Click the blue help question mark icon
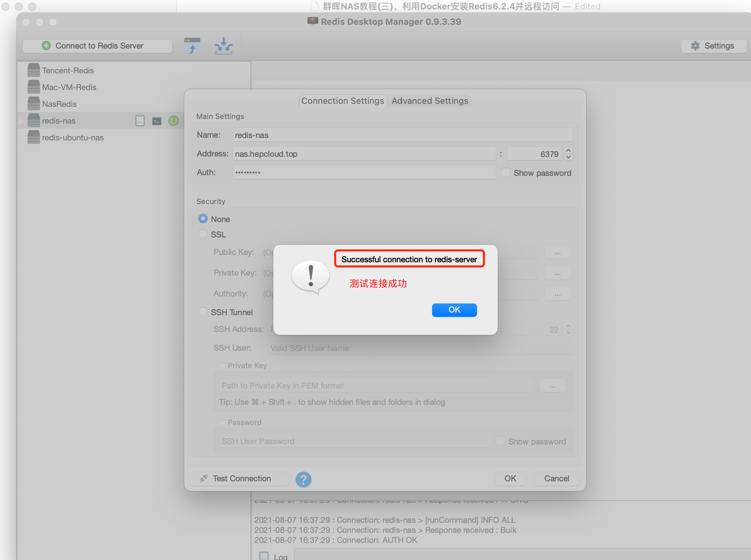This screenshot has height=560, width=751. point(303,479)
